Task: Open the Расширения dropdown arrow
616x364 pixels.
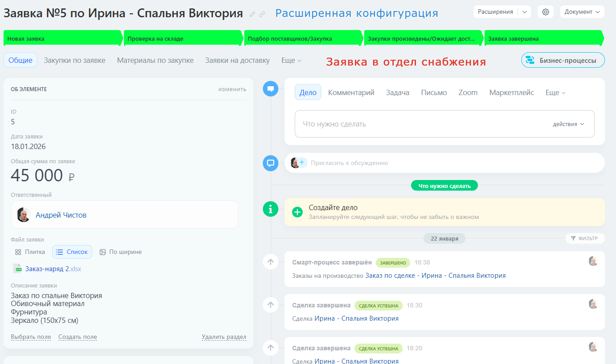Action: click(524, 12)
